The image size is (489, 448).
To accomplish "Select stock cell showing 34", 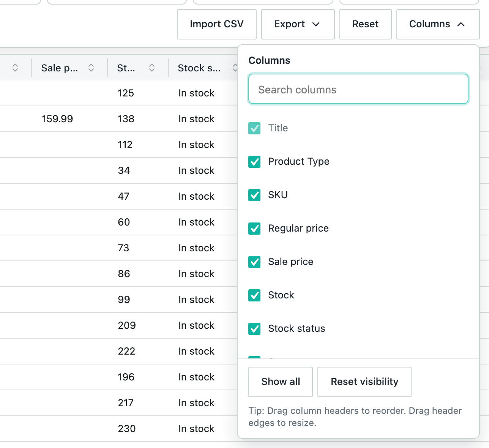I will [124, 170].
